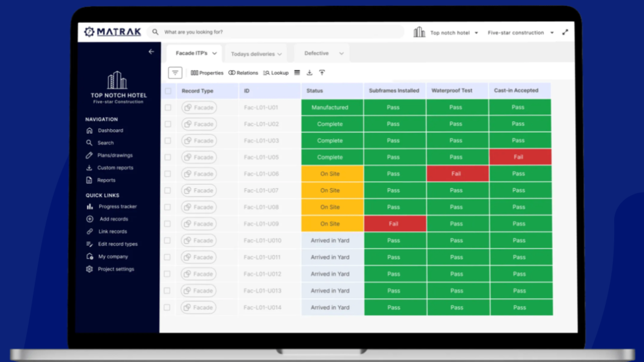Tick the select-all checkbox in the table header

coord(168,91)
